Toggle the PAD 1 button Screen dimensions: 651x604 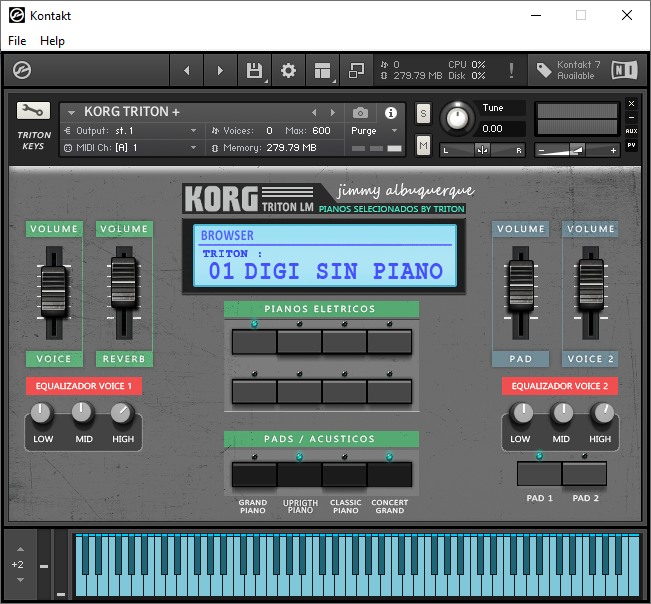coord(539,473)
